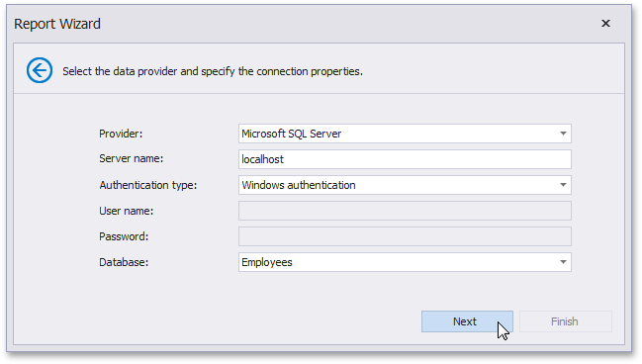Click the Next button
642x364 pixels.
[x=467, y=321]
